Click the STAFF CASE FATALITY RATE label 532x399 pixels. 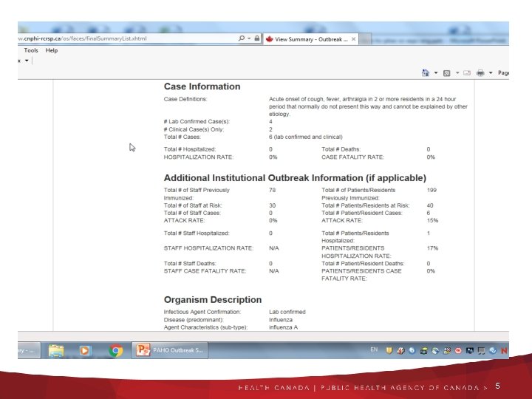click(205, 271)
